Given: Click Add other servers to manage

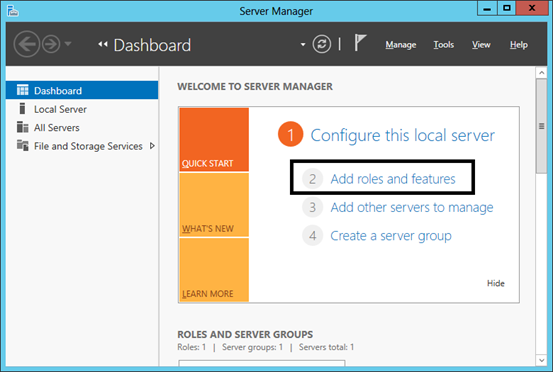Looking at the screenshot, I should pos(412,208).
